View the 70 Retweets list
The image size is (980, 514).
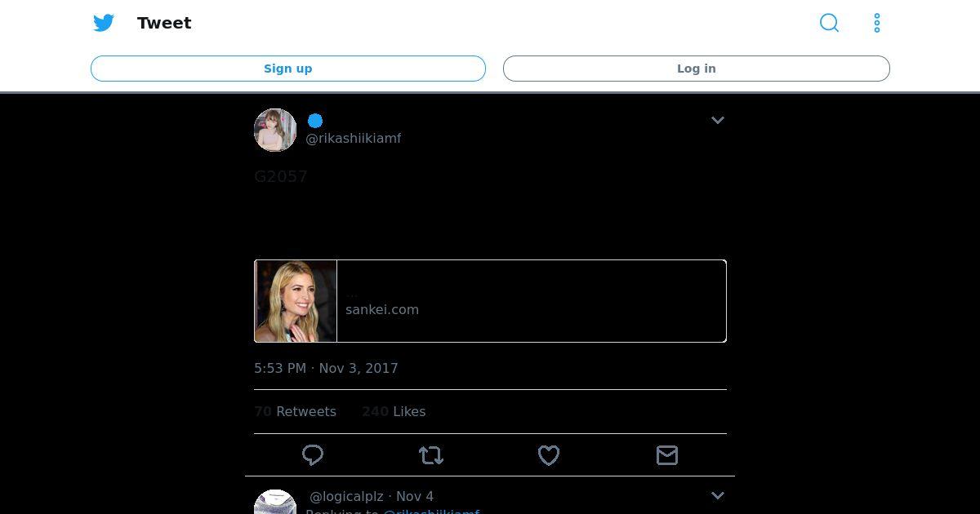click(x=296, y=412)
